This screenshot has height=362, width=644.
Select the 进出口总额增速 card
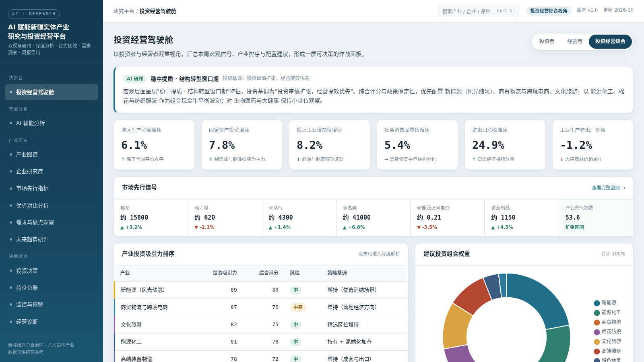[x=505, y=145]
